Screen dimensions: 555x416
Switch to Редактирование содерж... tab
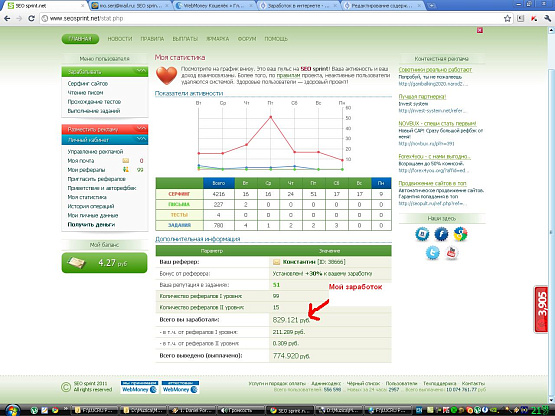[x=382, y=6]
